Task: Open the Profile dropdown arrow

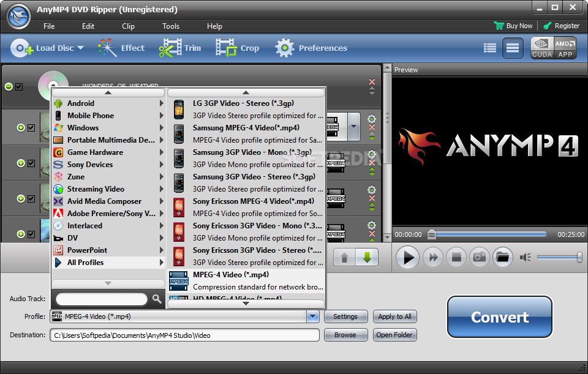Action: pos(313,316)
